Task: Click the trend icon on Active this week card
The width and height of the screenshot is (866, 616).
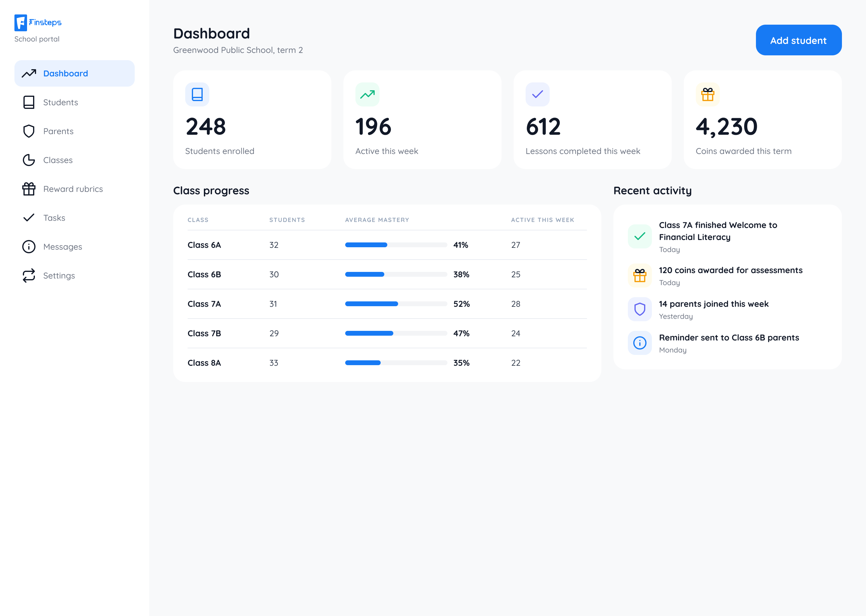Action: coord(367,94)
